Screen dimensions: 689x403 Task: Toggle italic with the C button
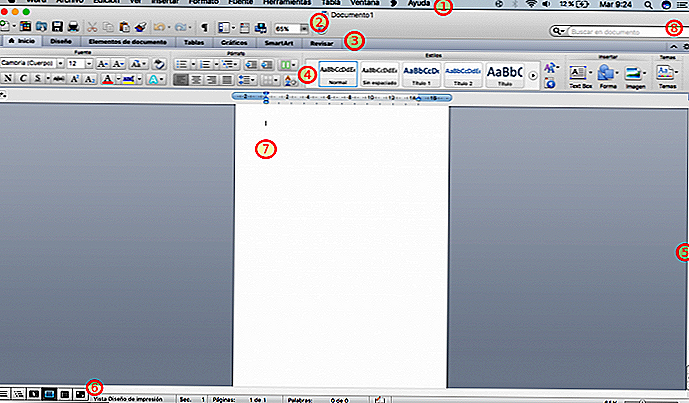click(21, 79)
